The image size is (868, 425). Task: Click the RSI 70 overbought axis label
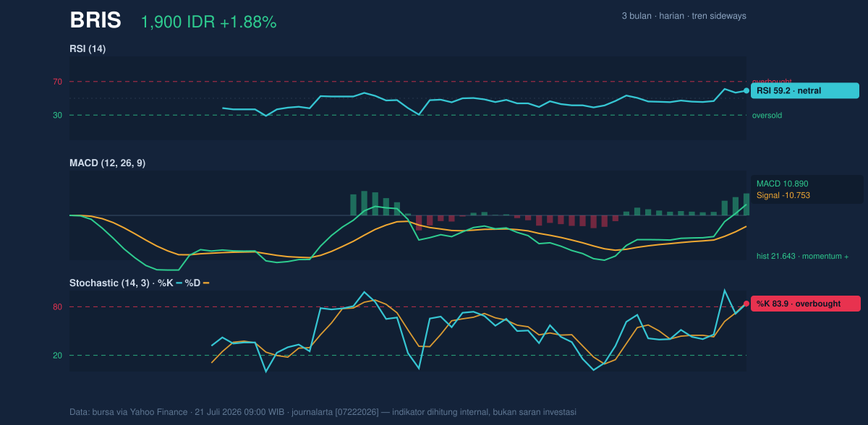pos(57,82)
